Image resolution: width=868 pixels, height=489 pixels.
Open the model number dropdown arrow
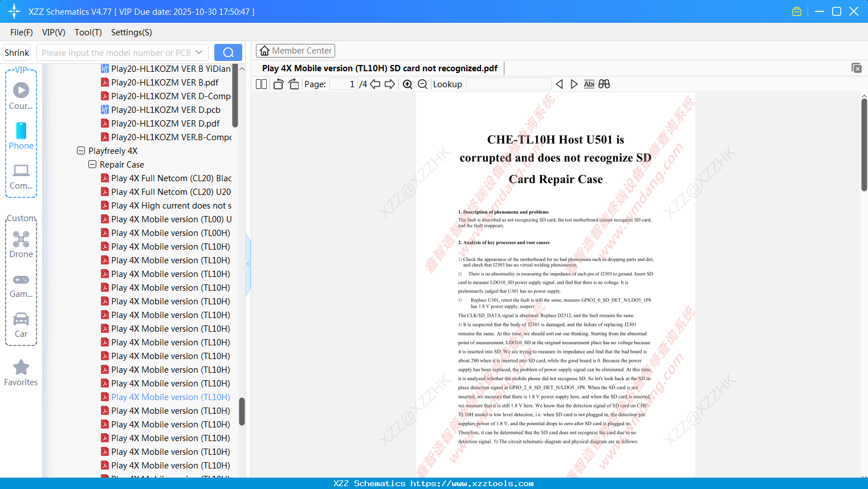pos(199,52)
